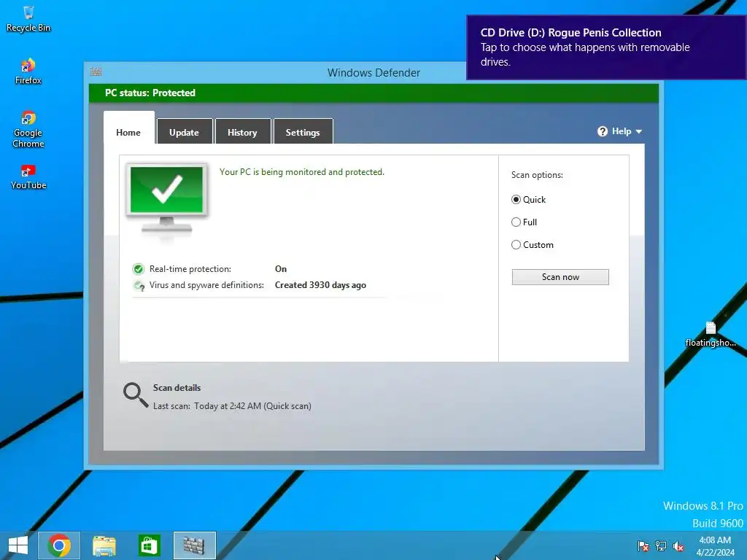
Task: Click 'Created 3930 days ago' definitions value
Action: pyautogui.click(x=320, y=285)
